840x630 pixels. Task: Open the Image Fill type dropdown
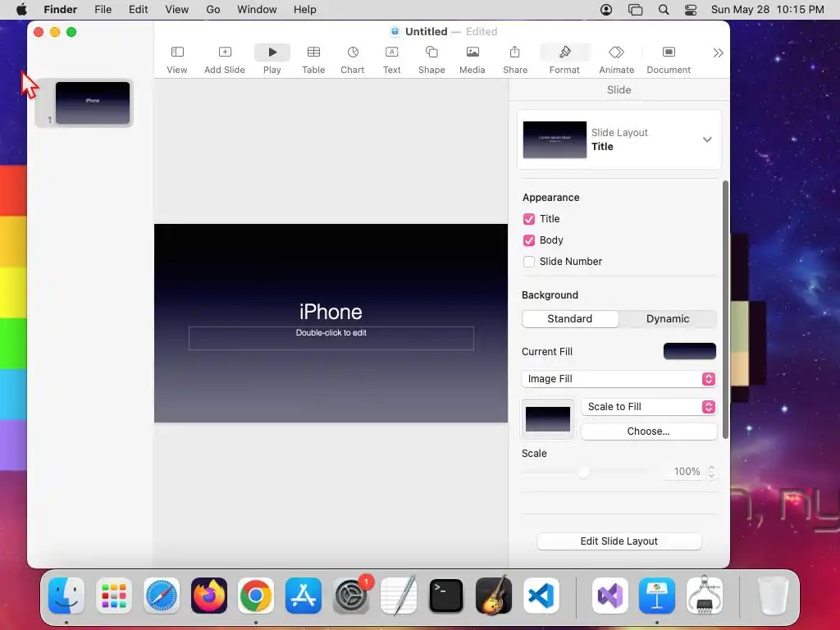point(619,379)
